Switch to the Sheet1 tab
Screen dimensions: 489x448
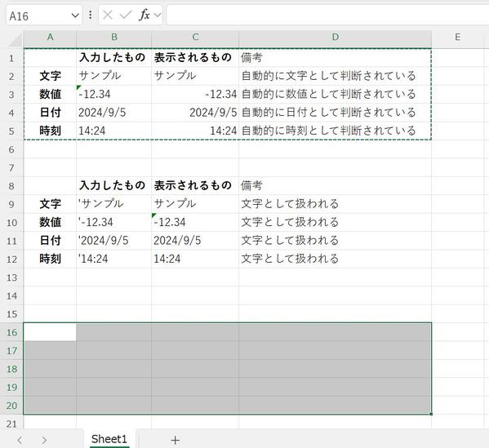pos(109,439)
